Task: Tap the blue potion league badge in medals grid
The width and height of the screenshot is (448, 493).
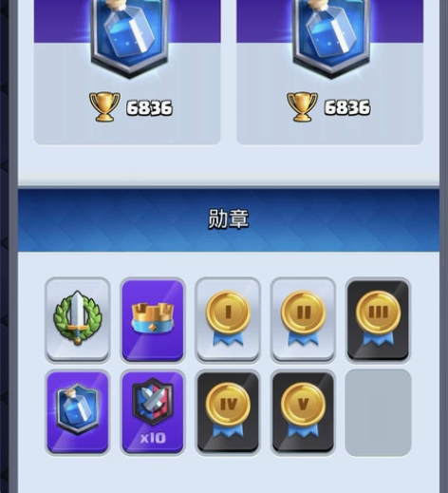Action: [78, 412]
